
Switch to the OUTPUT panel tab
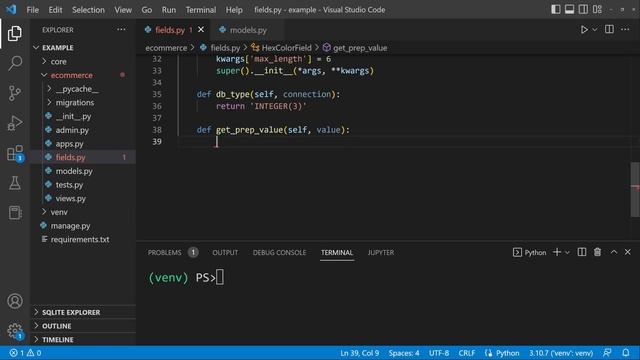click(225, 253)
